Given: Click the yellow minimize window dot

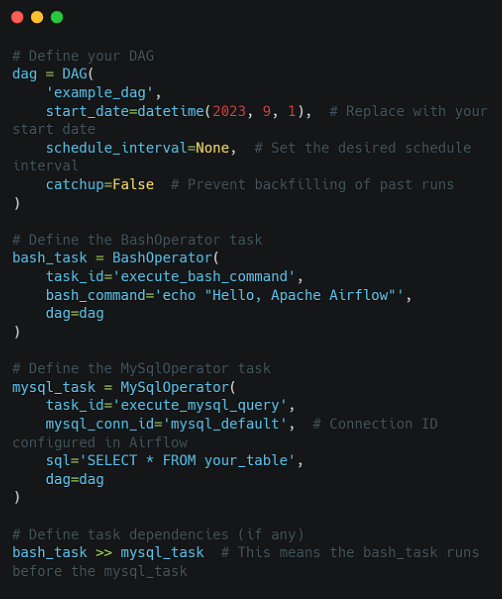Looking at the screenshot, I should click(37, 17).
